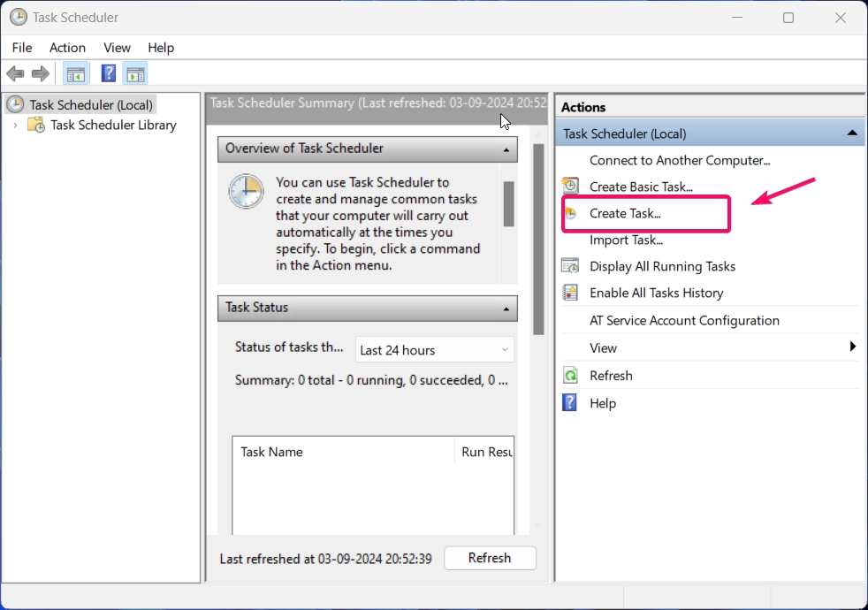Toggle the Show/Hide Action Pane toolbar icon

135,73
